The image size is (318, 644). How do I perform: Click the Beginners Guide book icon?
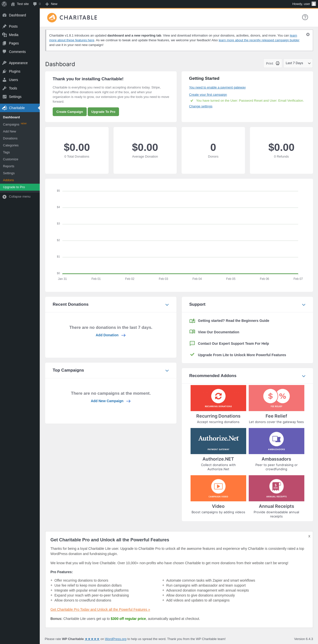(192, 321)
